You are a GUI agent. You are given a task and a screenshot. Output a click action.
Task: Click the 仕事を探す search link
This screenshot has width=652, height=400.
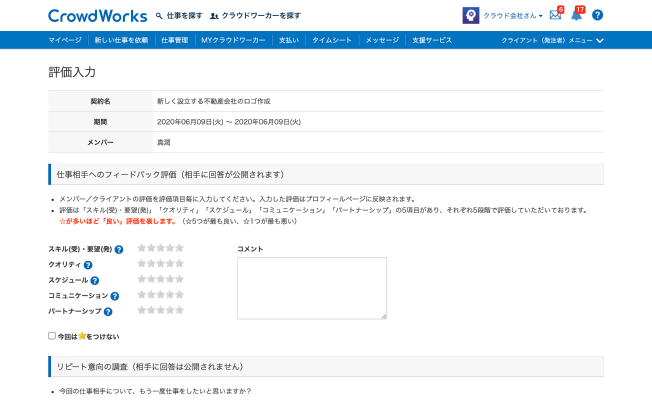click(179, 16)
